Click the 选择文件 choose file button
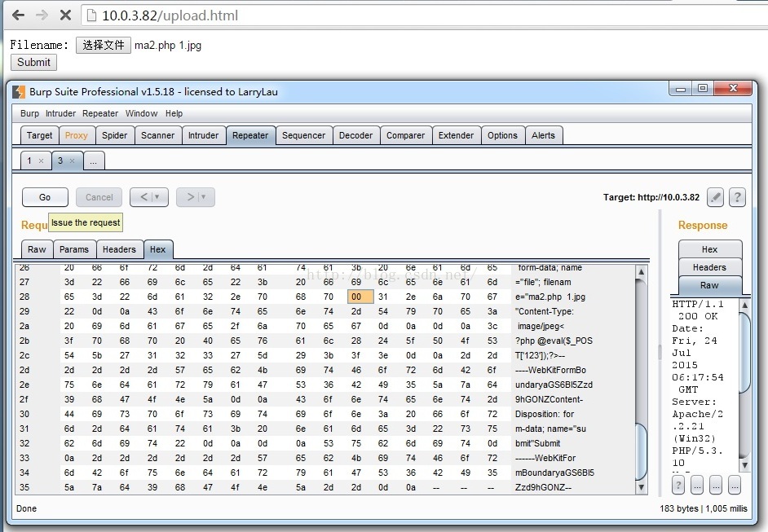Screen dimensions: 768x532 (104, 45)
